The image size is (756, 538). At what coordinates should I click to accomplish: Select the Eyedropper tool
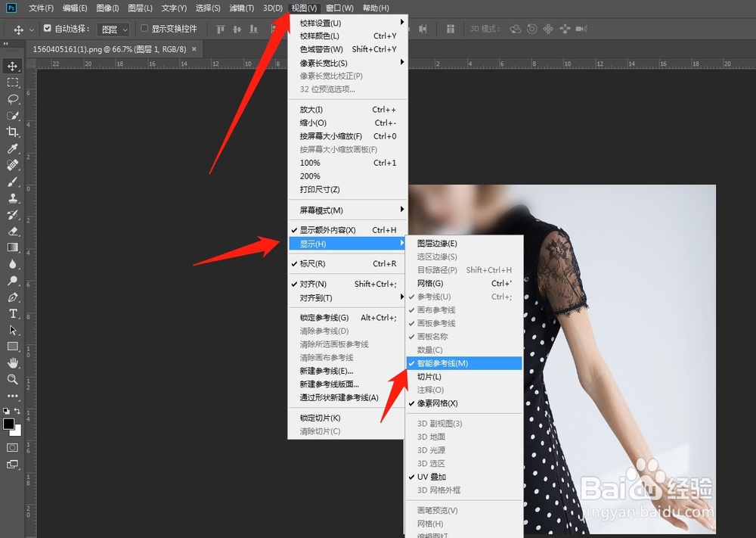point(13,148)
